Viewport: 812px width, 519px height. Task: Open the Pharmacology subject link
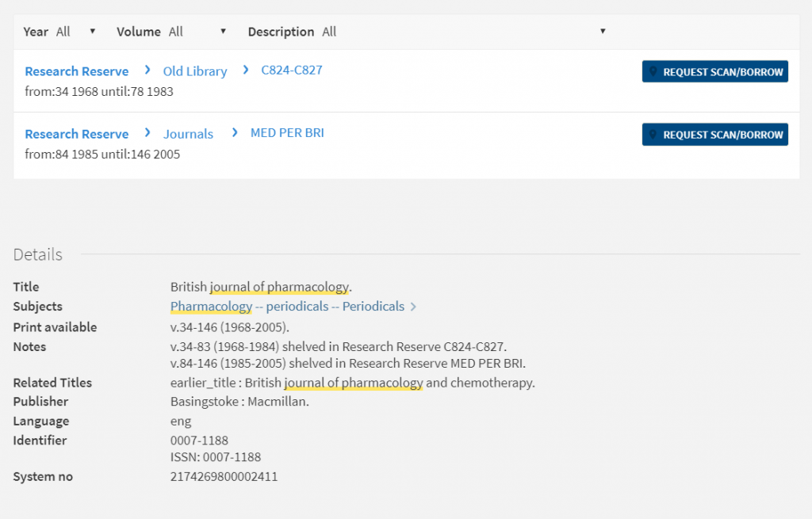tap(211, 306)
